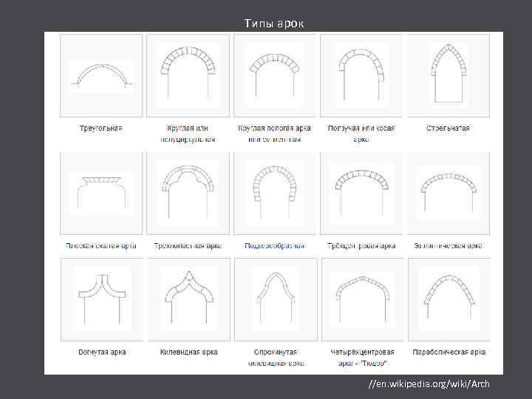Open the Ползучая или косая арка drawing
The image size is (532, 399).
click(x=361, y=75)
